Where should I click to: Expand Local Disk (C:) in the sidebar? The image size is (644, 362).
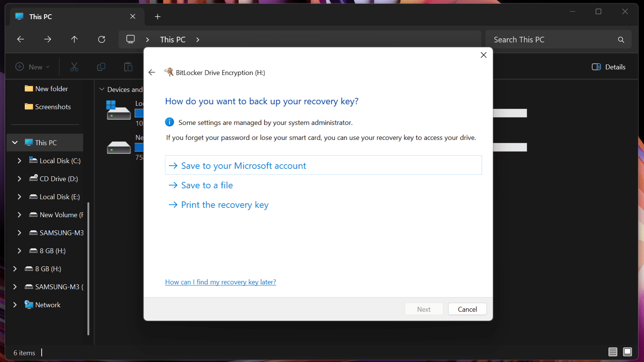point(19,161)
